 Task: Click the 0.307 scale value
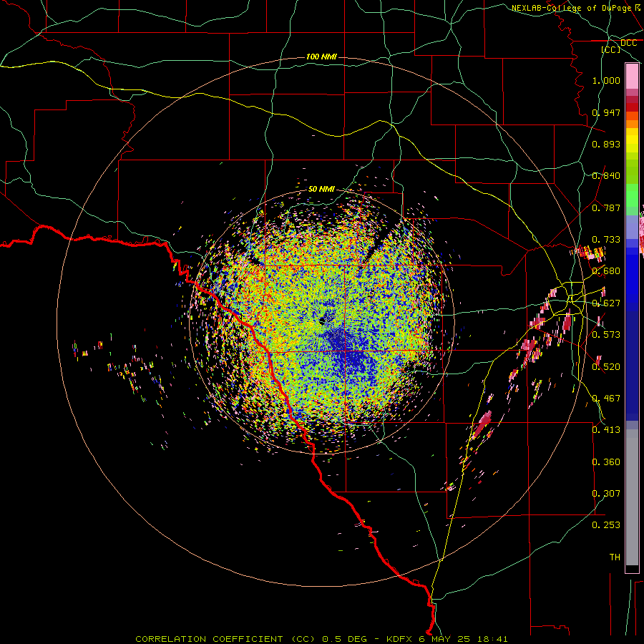[606, 494]
